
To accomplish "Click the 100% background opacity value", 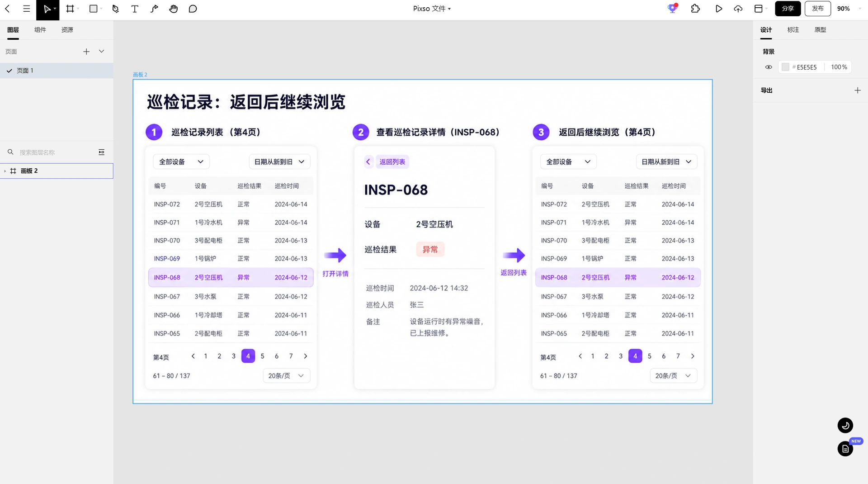I will click(x=839, y=67).
